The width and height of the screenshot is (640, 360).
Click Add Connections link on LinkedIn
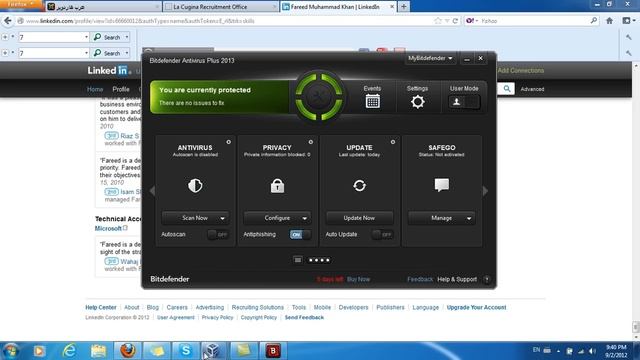(520, 70)
